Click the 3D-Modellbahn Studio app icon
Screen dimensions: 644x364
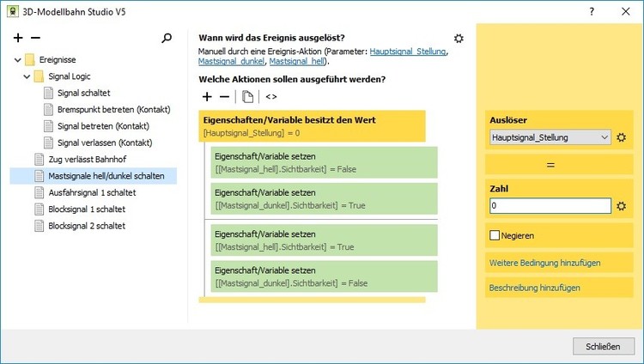(13, 11)
